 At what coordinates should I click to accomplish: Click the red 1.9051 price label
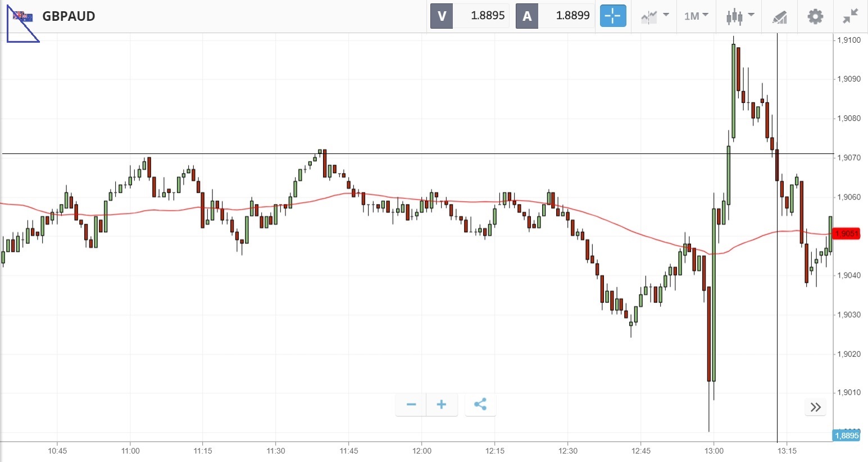tap(847, 234)
